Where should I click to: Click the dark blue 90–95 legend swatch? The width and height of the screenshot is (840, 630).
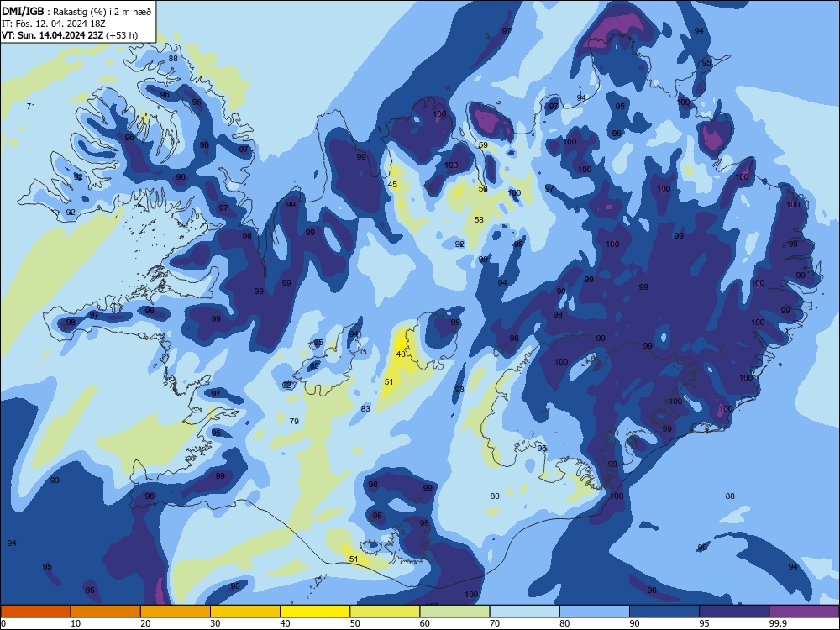click(664, 612)
